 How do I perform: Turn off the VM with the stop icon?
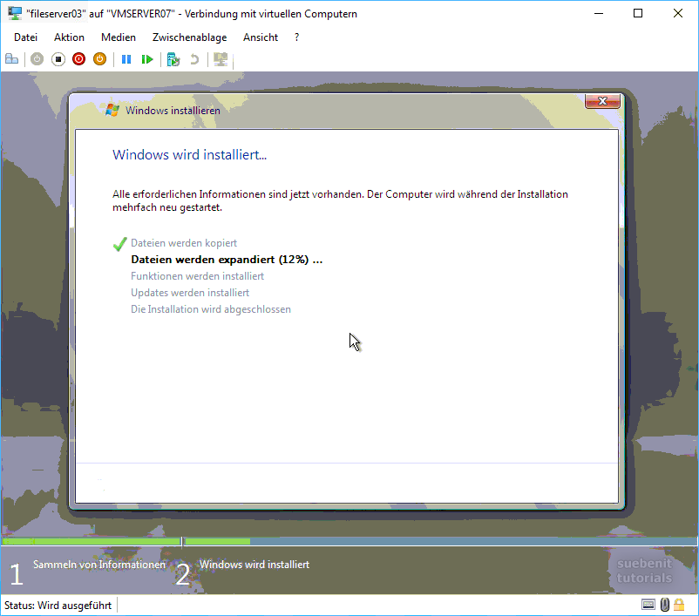pyautogui.click(x=58, y=59)
